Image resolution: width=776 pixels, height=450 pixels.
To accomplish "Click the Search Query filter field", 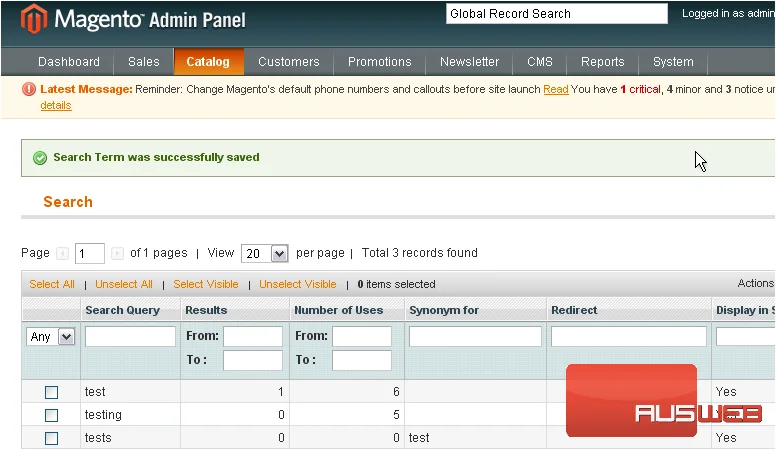I will coord(130,337).
